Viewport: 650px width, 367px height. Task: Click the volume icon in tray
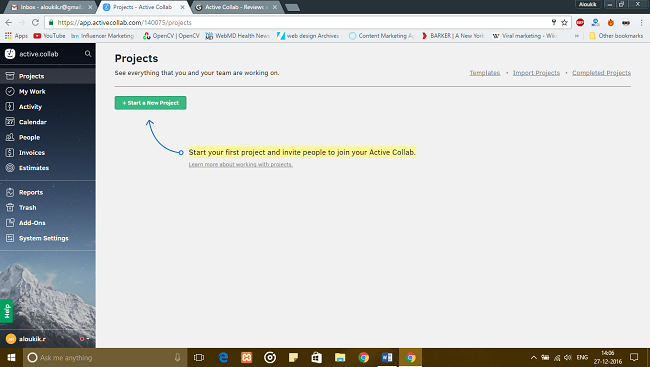tap(568, 357)
